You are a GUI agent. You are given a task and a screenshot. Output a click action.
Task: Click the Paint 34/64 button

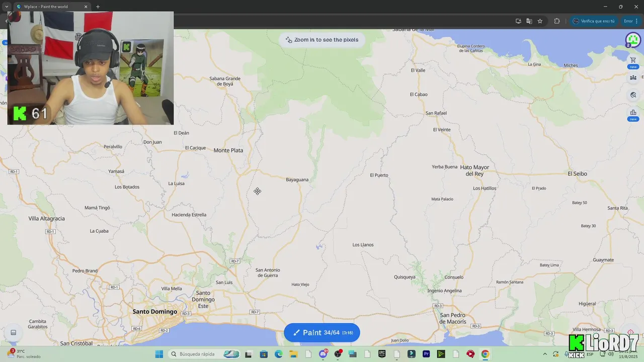click(322, 332)
